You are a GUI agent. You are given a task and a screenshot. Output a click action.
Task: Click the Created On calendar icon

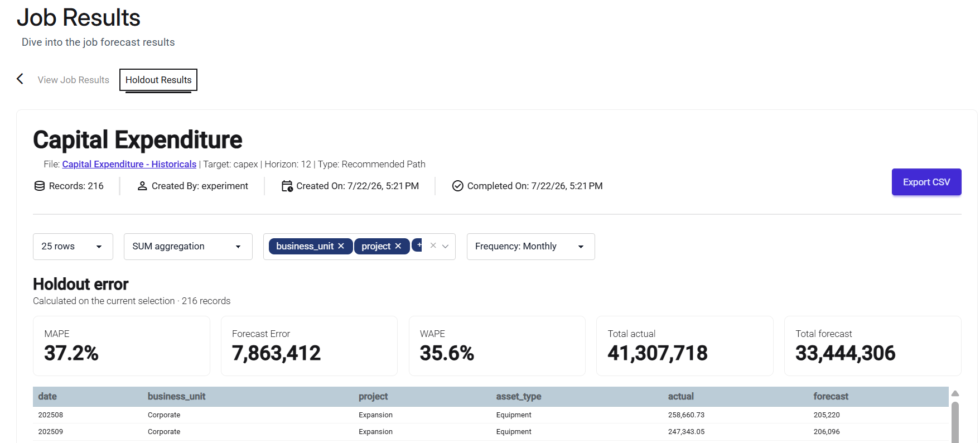[x=287, y=186]
